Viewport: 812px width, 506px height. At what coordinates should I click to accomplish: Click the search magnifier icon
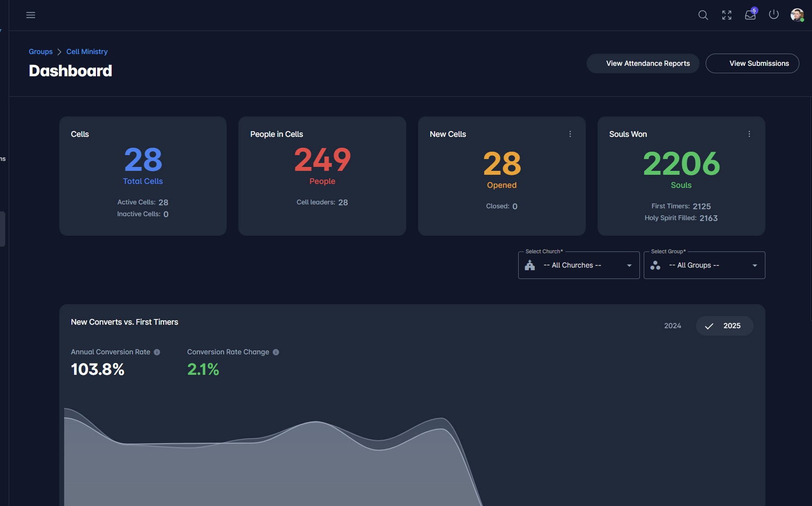[703, 15]
